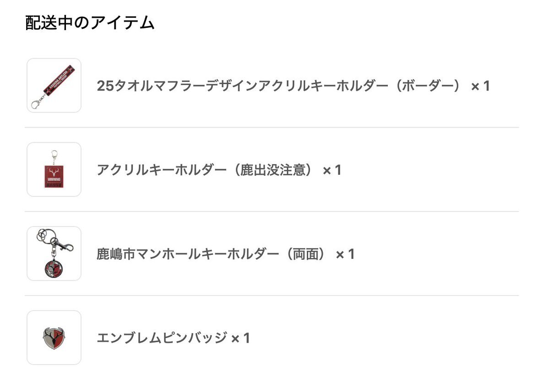This screenshot has width=549, height=392.
Task: Click the divider below the towel muffler keyholder row
Action: 272,128
